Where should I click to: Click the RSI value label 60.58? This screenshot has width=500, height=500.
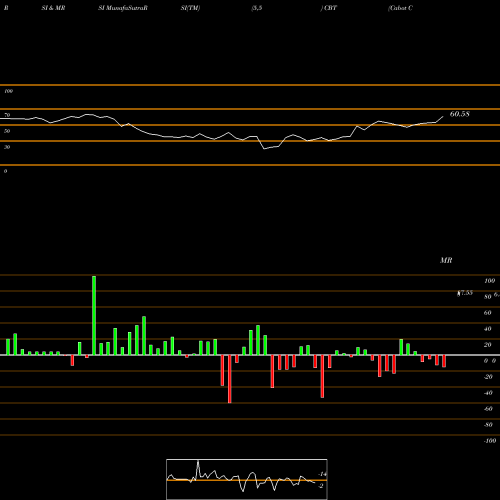(x=460, y=114)
